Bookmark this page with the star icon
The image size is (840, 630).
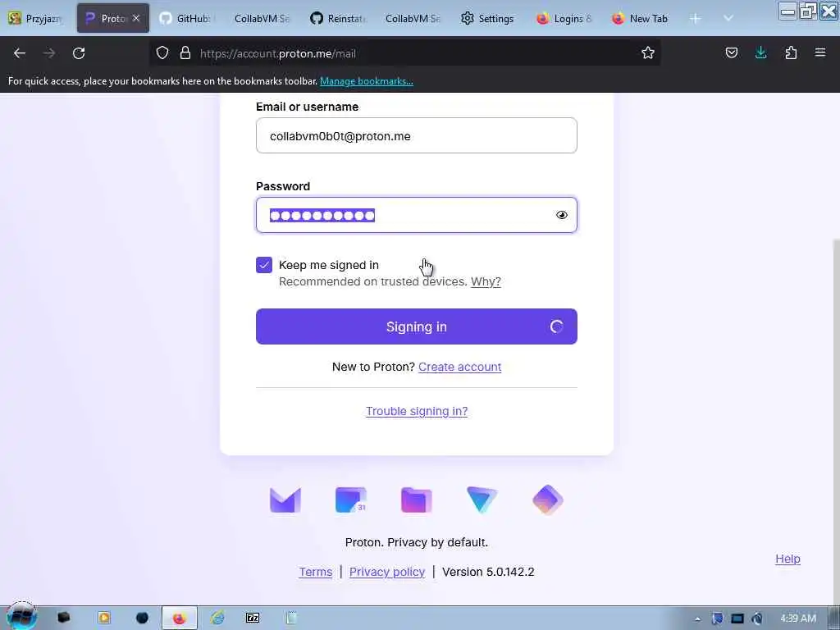[x=648, y=52]
